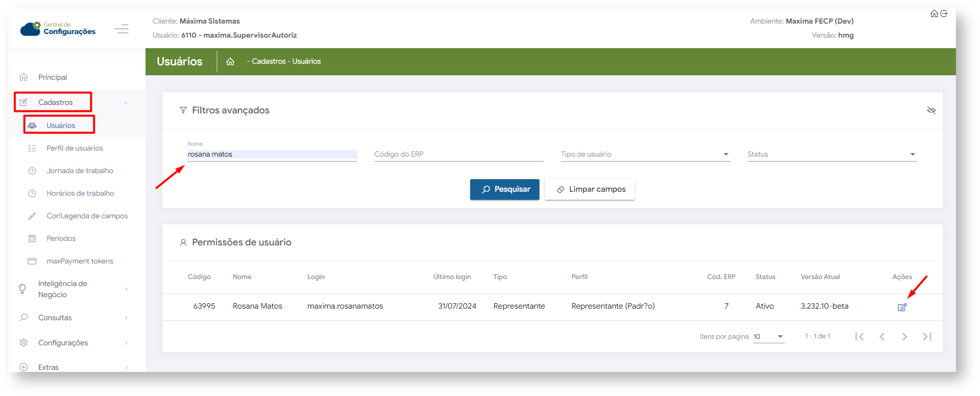Screen dimensions: 980x396
Task: Click the top-right home icon
Action: tap(934, 14)
